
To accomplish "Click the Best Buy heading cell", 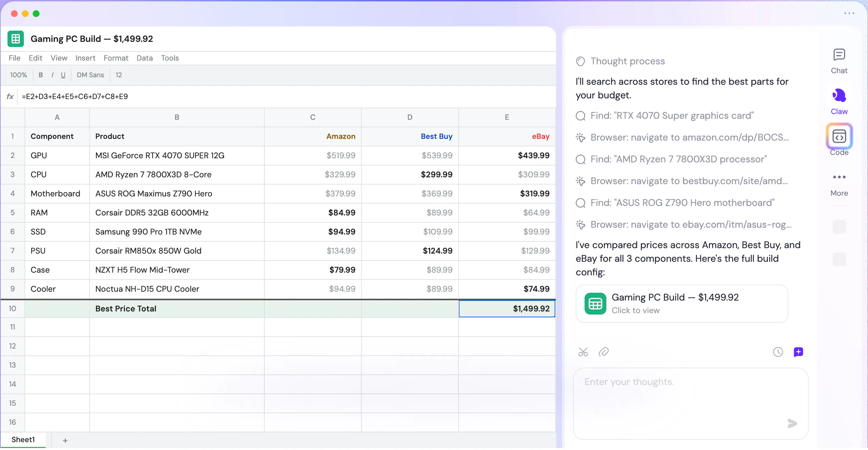I will coord(410,136).
